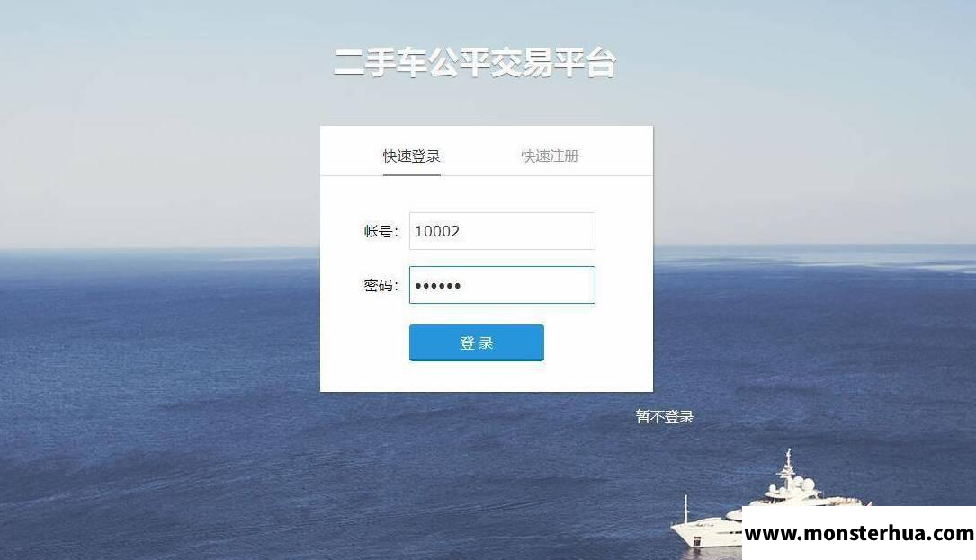This screenshot has width=976, height=560.
Task: Click the radar mast atop the yacht
Action: tap(789, 466)
